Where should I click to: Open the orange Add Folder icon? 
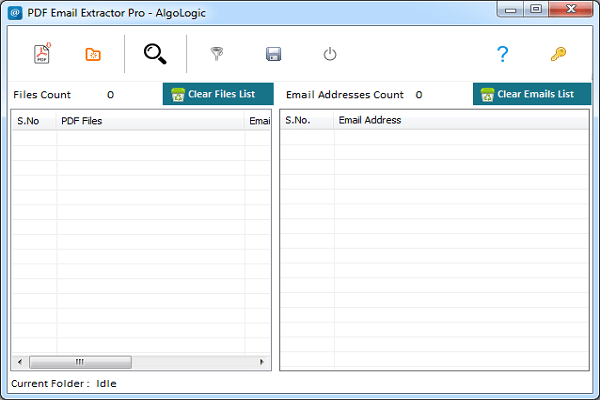click(93, 54)
